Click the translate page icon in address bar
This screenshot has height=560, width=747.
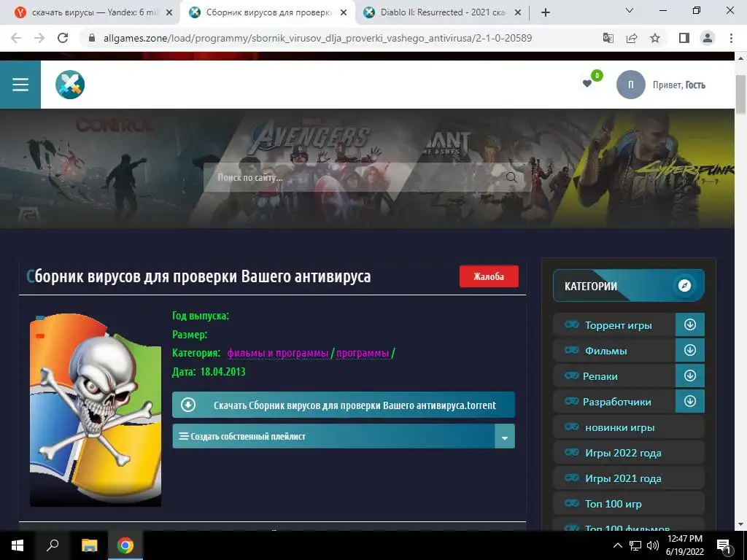608,38
